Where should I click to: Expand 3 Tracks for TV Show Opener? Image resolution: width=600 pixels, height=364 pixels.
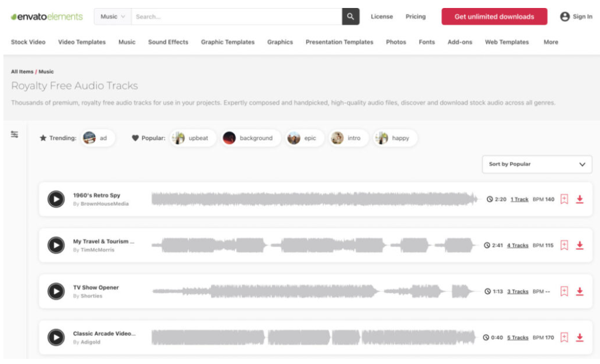[517, 291]
